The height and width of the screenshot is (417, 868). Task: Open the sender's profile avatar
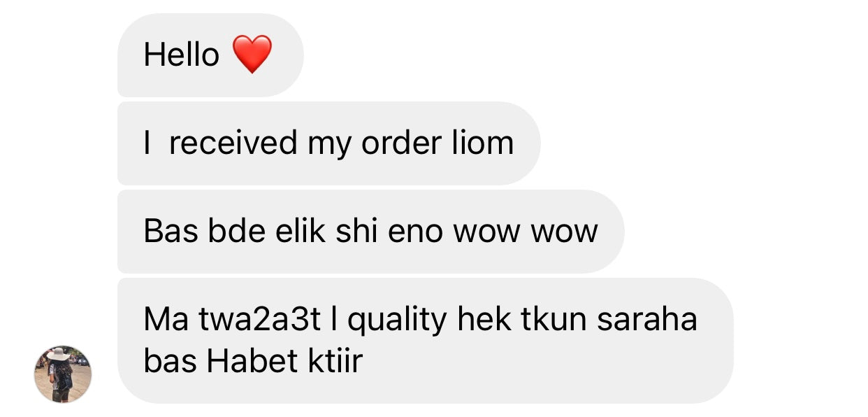[x=63, y=374]
